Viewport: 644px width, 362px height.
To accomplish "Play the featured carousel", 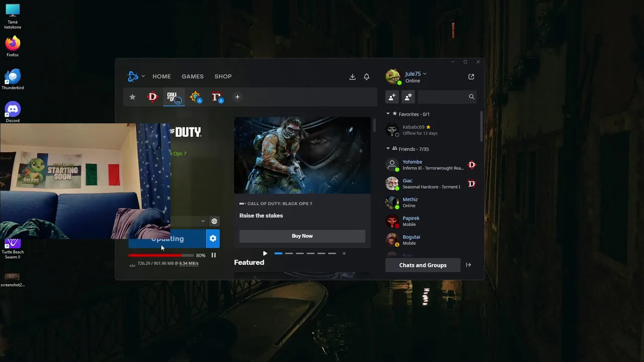I will pos(265,253).
